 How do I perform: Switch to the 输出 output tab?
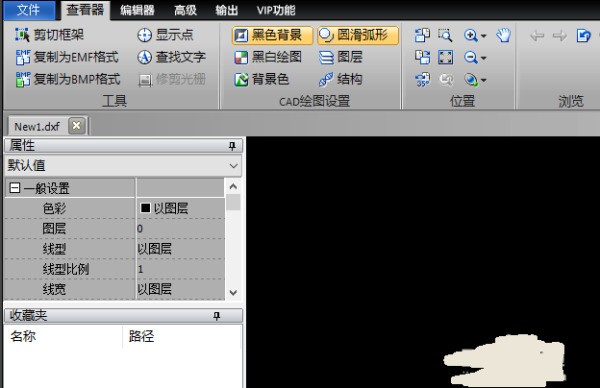(x=227, y=10)
